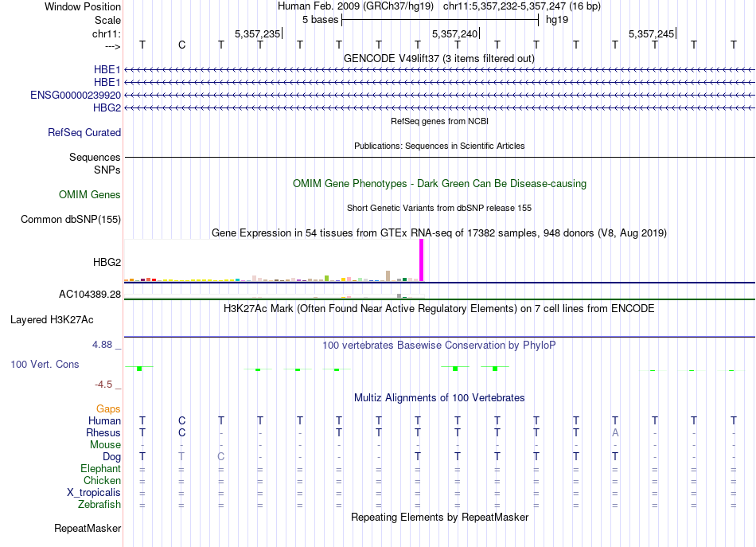Select the Dog species label
The width and height of the screenshot is (756, 547).
pyautogui.click(x=111, y=457)
